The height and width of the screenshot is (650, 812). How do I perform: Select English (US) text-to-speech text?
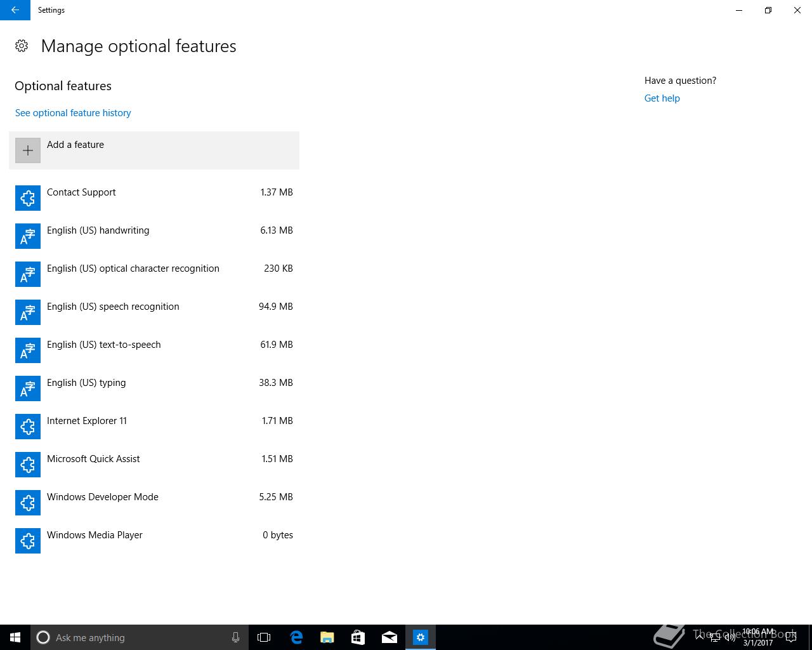pos(104,345)
